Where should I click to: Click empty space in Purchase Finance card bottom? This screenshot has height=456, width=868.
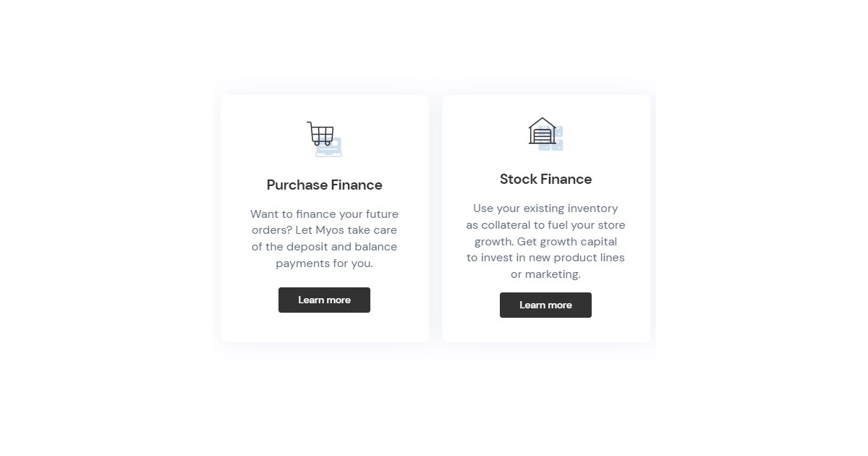coord(324,328)
